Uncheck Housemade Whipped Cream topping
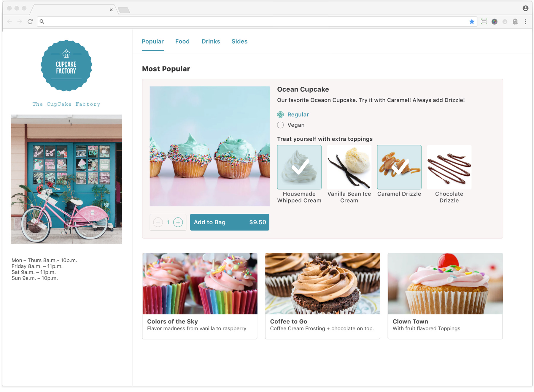The image size is (534, 392). pyautogui.click(x=299, y=167)
